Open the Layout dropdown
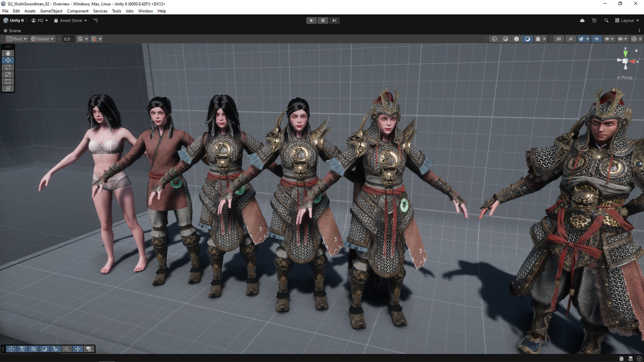 pos(627,21)
